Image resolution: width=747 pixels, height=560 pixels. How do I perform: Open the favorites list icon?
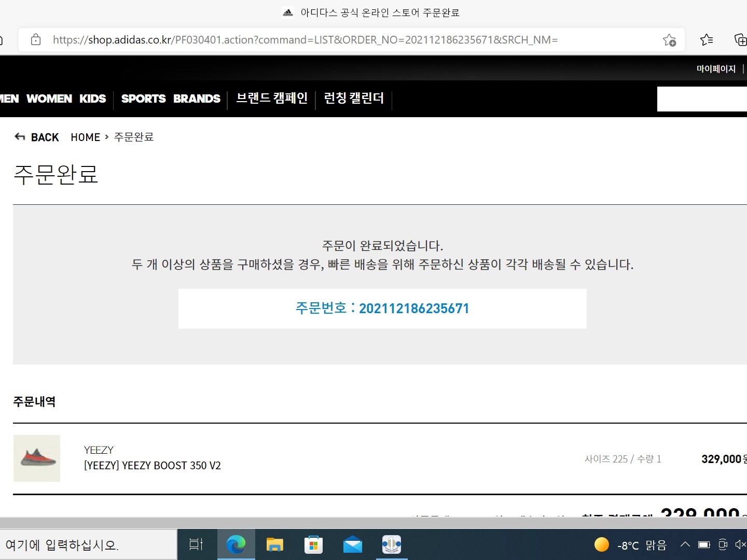707,39
